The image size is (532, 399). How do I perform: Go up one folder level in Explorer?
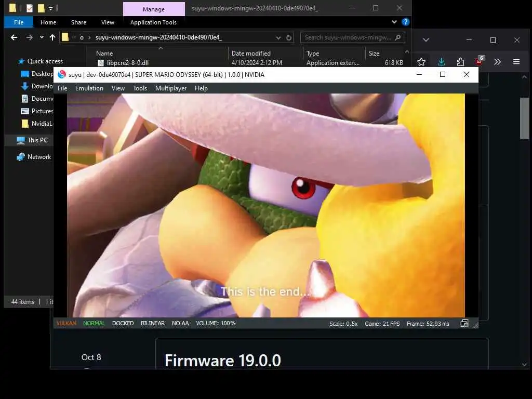tap(52, 37)
